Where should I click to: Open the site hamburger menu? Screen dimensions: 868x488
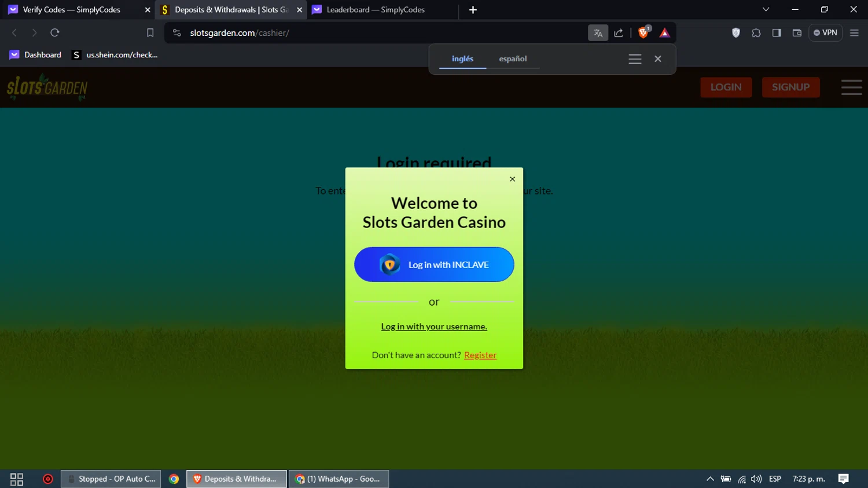tap(852, 87)
